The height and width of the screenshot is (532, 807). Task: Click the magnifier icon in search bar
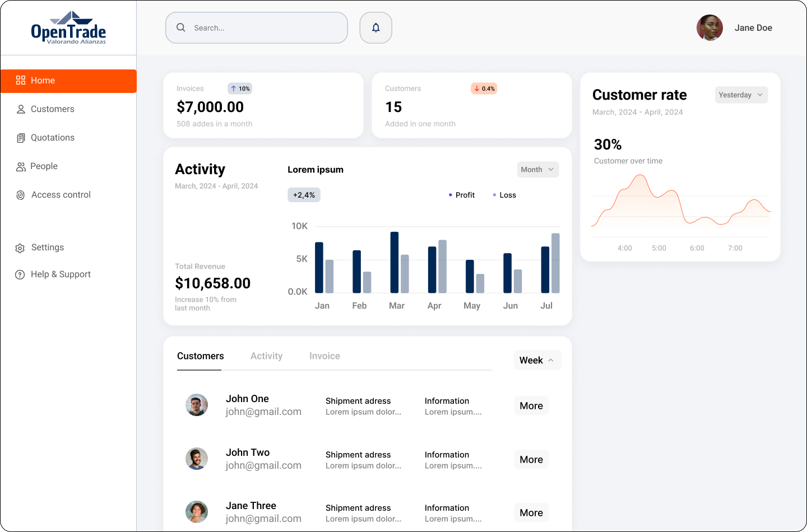(x=181, y=27)
